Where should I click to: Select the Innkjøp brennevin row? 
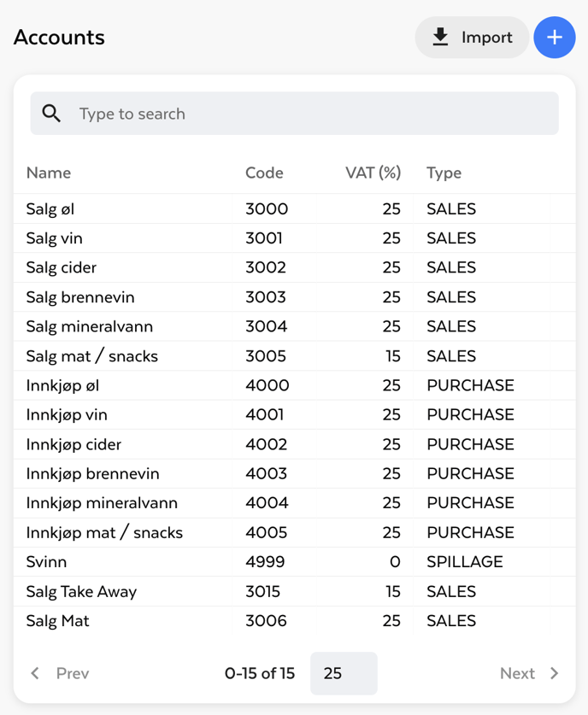point(92,473)
